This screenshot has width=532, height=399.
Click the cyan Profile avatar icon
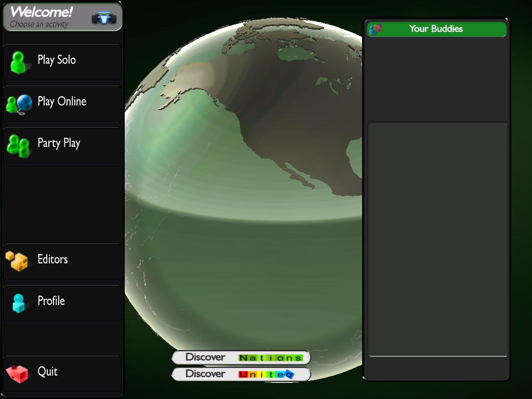tap(19, 303)
